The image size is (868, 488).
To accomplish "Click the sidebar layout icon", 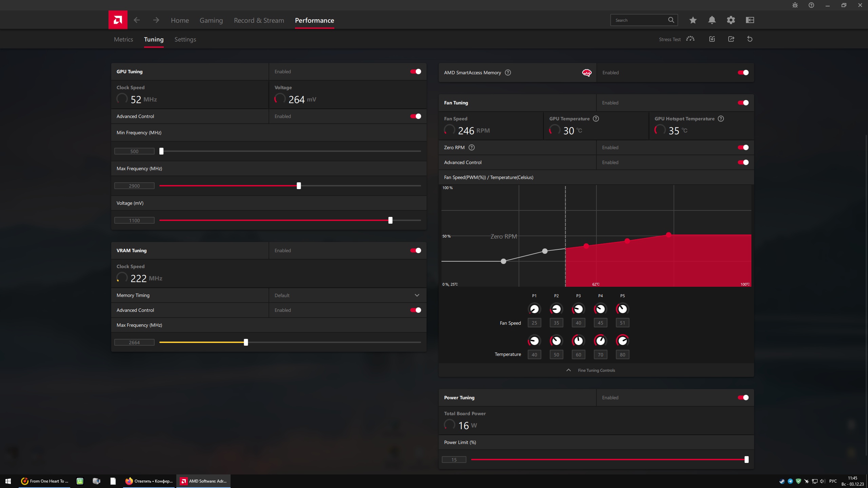I will pyautogui.click(x=750, y=20).
